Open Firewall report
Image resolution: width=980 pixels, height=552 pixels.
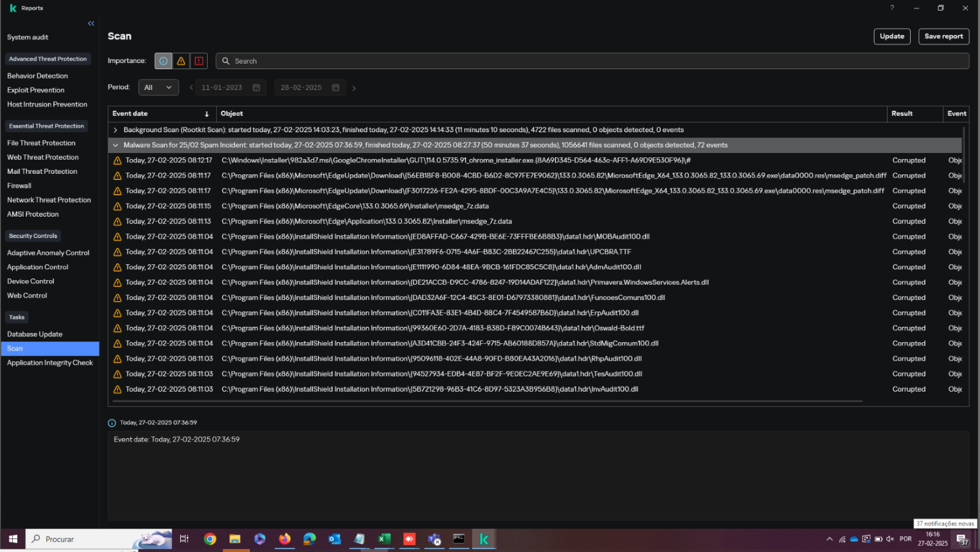[x=19, y=186]
